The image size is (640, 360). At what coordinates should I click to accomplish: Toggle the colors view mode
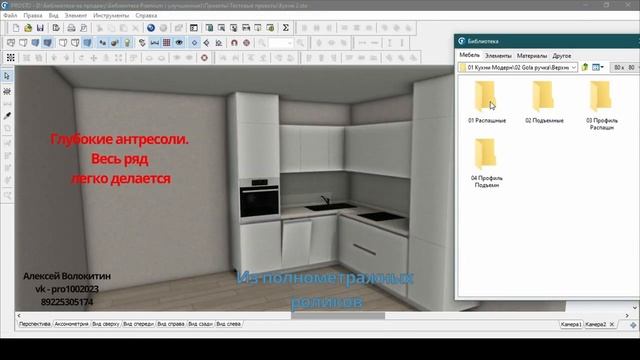(36, 43)
